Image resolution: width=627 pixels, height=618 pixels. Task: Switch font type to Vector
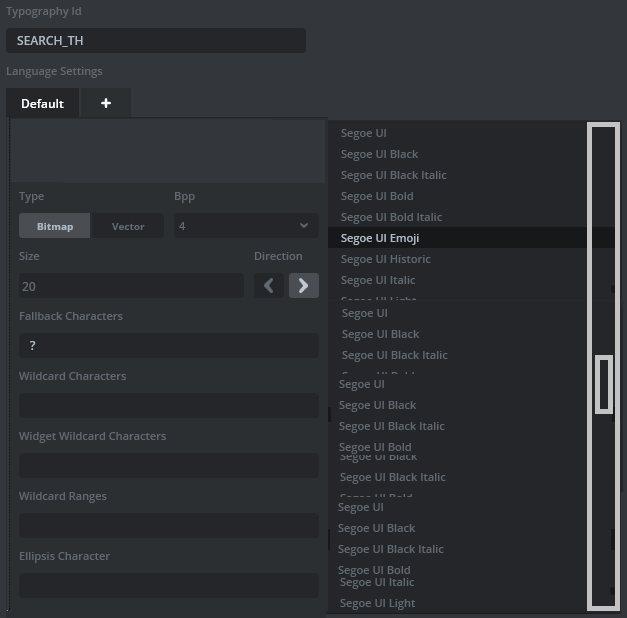coord(128,226)
